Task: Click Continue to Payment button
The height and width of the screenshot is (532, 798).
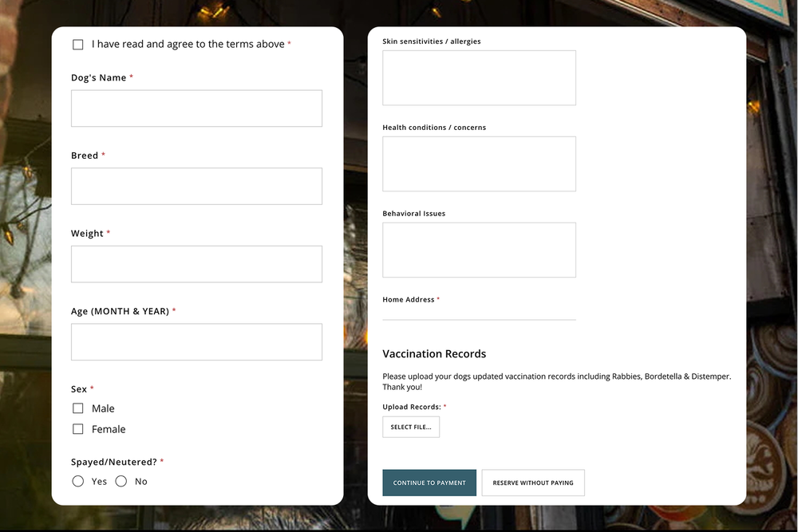Action: tap(429, 483)
